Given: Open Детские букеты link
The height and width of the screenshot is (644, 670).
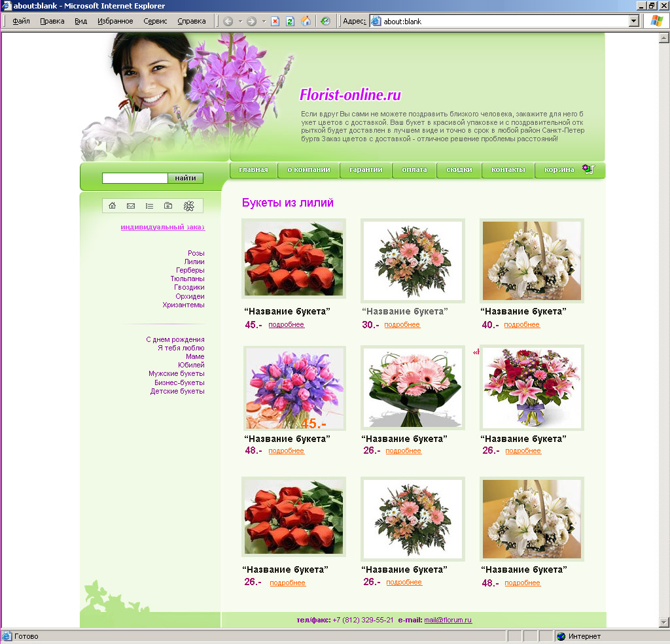Looking at the screenshot, I should [x=177, y=391].
